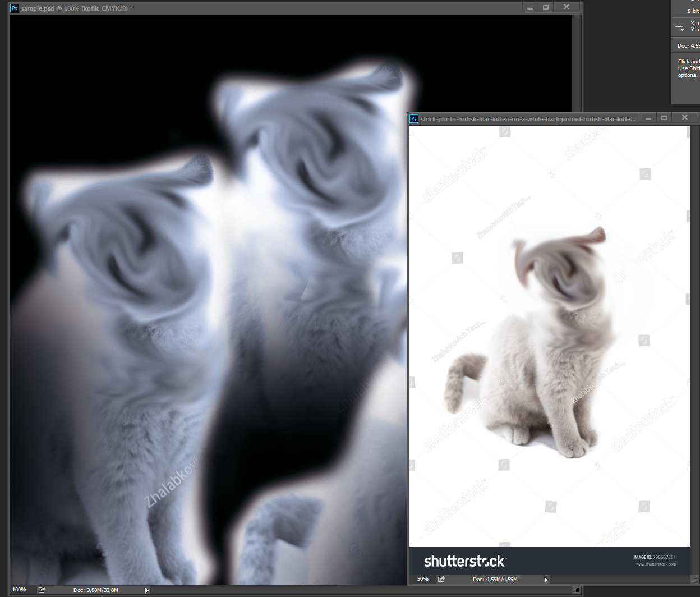Viewport: 700px width, 597px height.
Task: Click the export icon beside 50% zoom
Action: 441,579
